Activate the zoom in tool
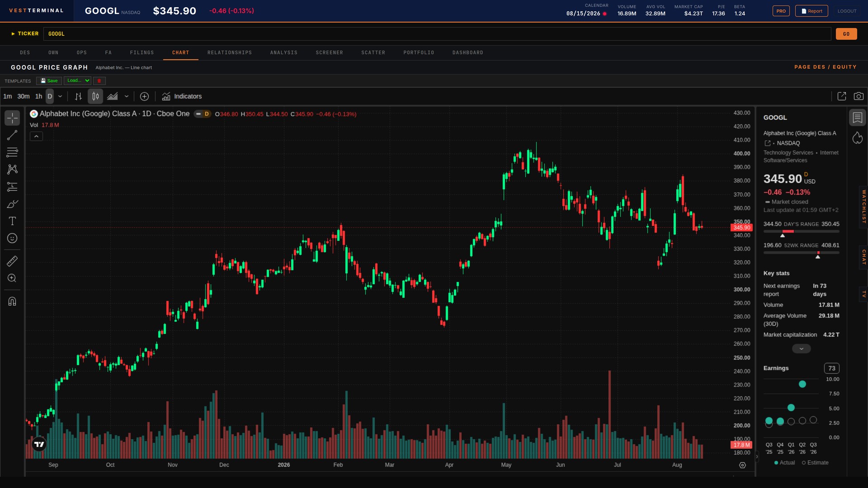 pyautogui.click(x=12, y=278)
